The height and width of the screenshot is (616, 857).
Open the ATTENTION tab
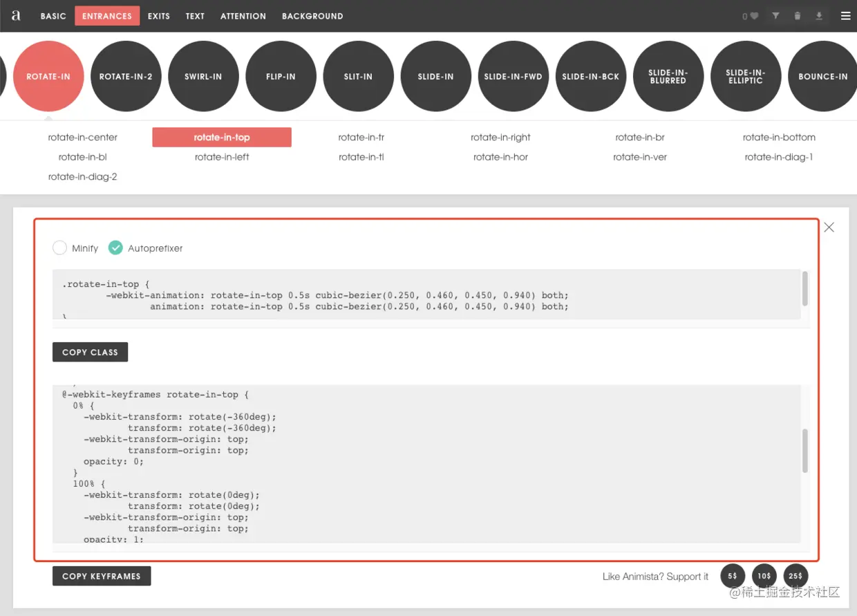[x=243, y=16]
